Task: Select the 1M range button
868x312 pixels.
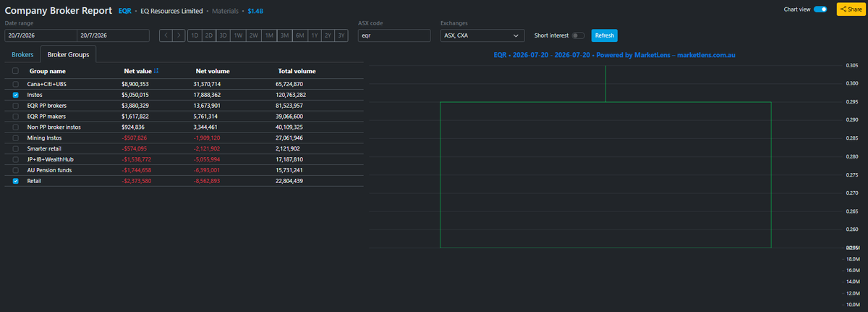Action: [268, 35]
